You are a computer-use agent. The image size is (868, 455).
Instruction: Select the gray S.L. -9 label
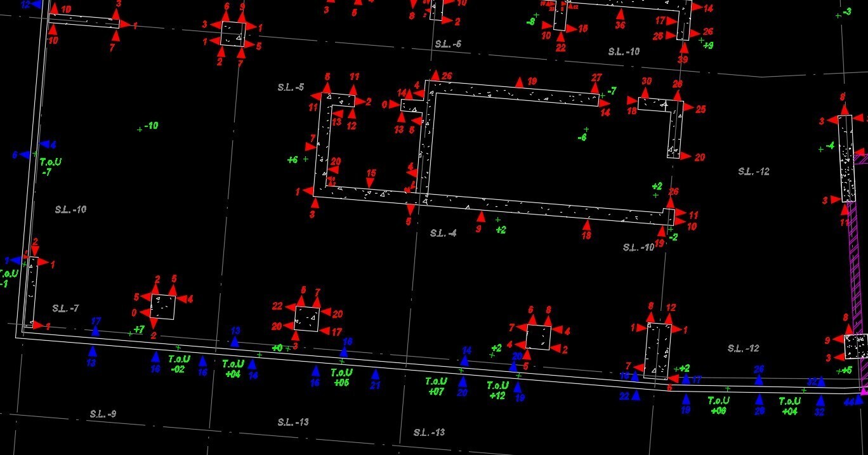(103, 414)
